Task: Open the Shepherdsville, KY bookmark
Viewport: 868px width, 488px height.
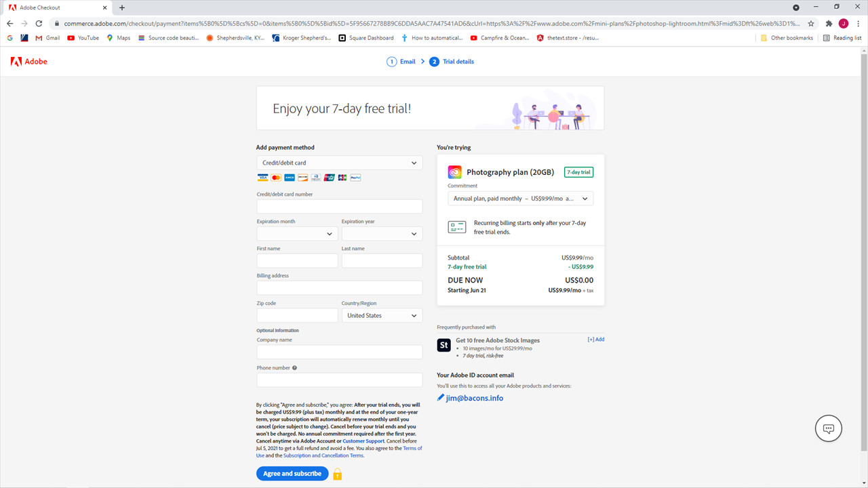Action: [x=235, y=38]
